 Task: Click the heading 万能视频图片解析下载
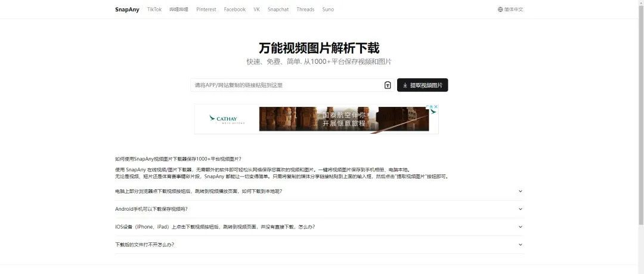pyautogui.click(x=319, y=48)
